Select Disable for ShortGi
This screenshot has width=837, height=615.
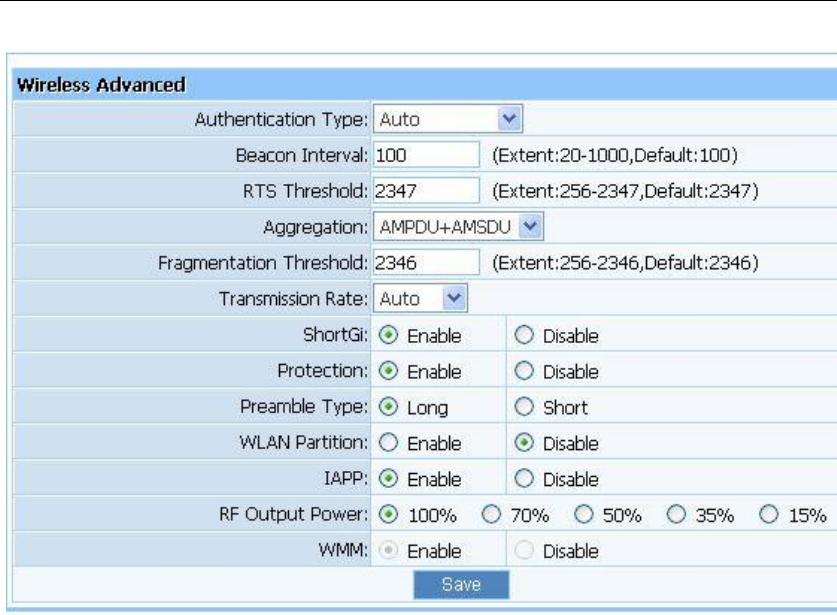coord(524,335)
